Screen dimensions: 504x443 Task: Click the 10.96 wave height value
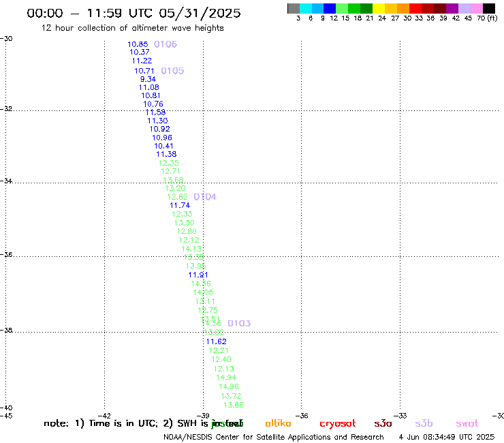162,138
